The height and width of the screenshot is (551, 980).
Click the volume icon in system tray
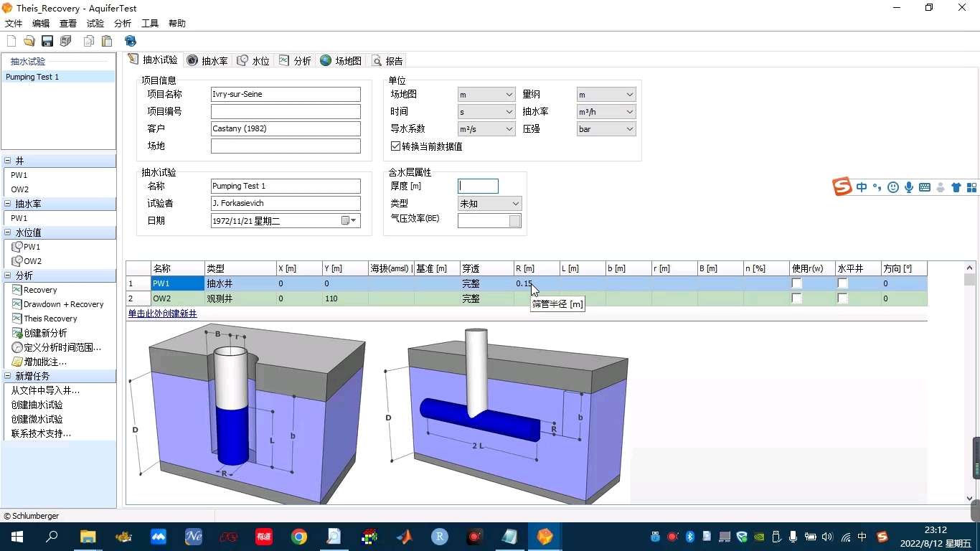(x=827, y=537)
